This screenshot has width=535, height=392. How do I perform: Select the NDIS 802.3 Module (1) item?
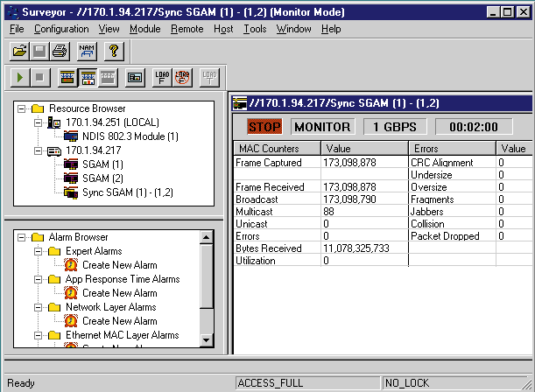click(130, 136)
